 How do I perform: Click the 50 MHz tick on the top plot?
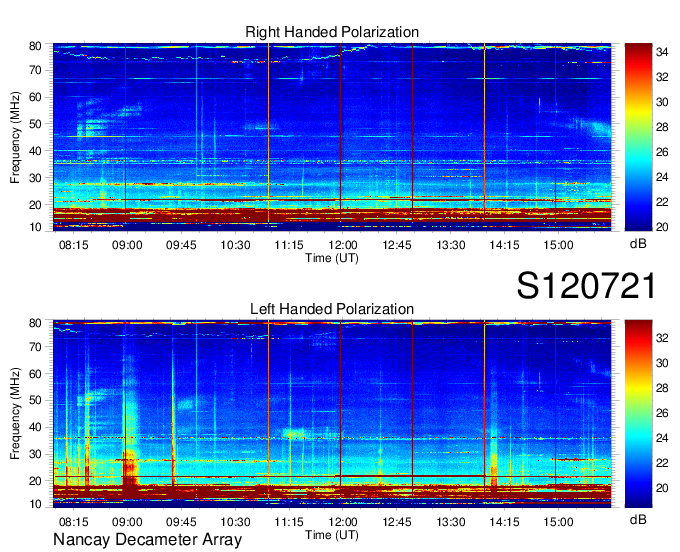35,124
